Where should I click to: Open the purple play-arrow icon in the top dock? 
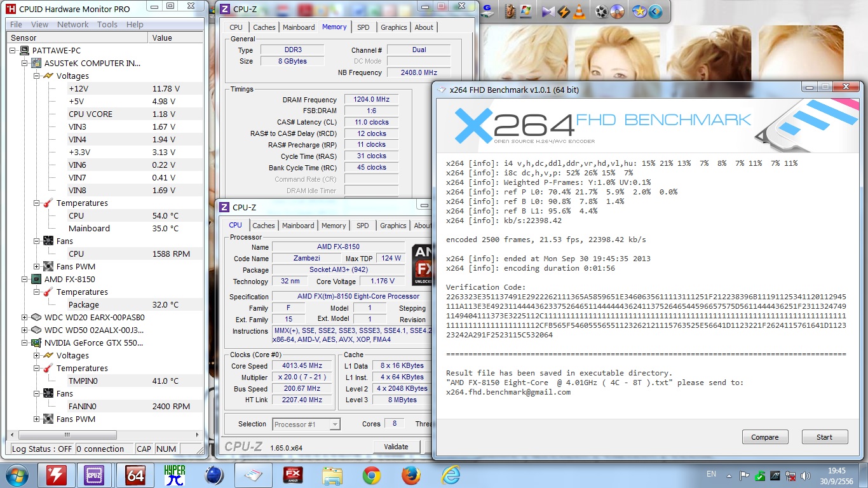(548, 11)
